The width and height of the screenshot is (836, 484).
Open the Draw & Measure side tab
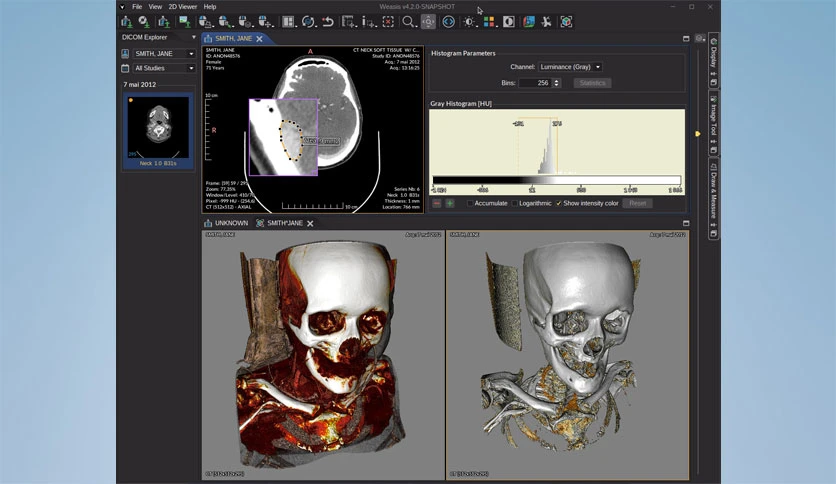pos(713,198)
